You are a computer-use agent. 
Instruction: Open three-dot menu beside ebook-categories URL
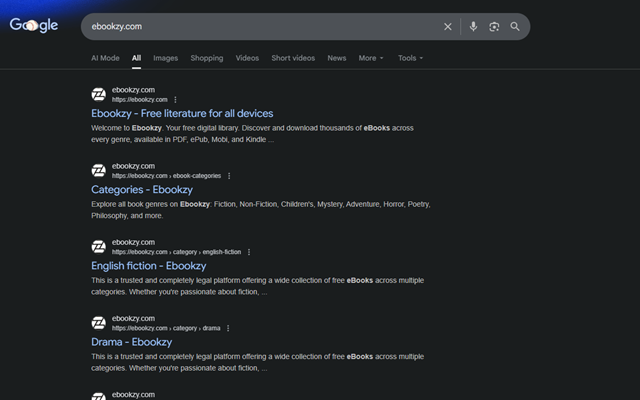pyautogui.click(x=229, y=176)
